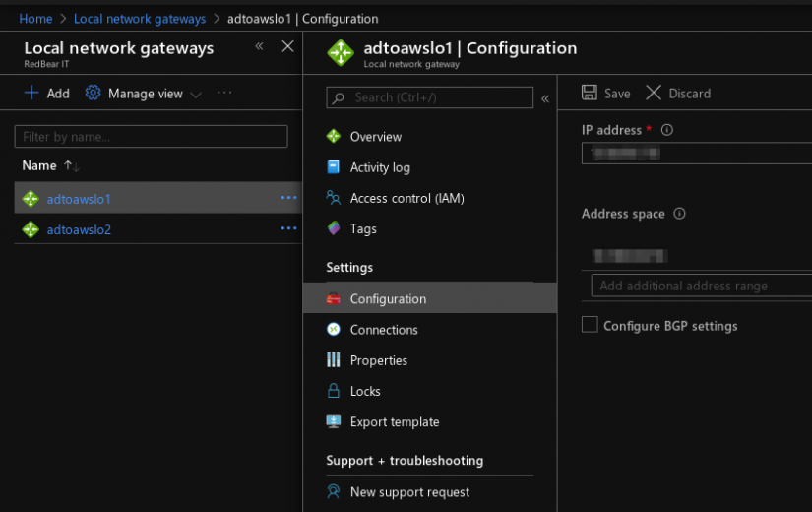Viewport: 812px width, 512px height.
Task: Click the New support request icon
Action: tap(334, 491)
